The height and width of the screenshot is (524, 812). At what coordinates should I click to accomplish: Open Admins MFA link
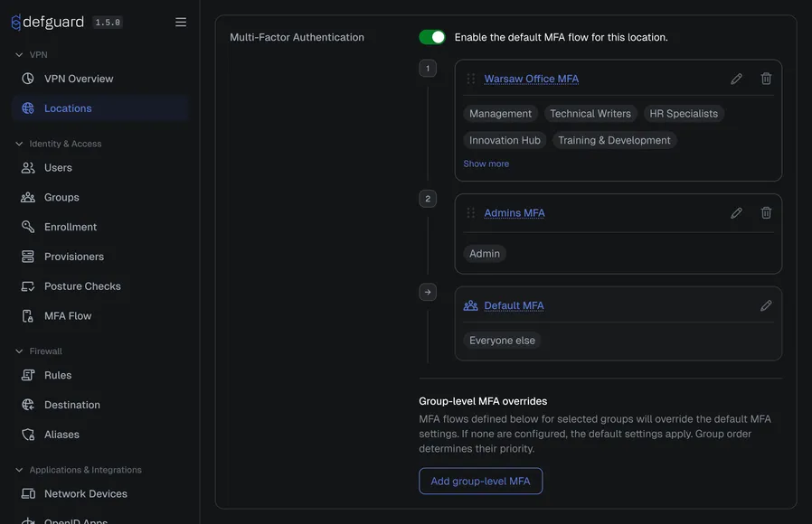point(515,213)
